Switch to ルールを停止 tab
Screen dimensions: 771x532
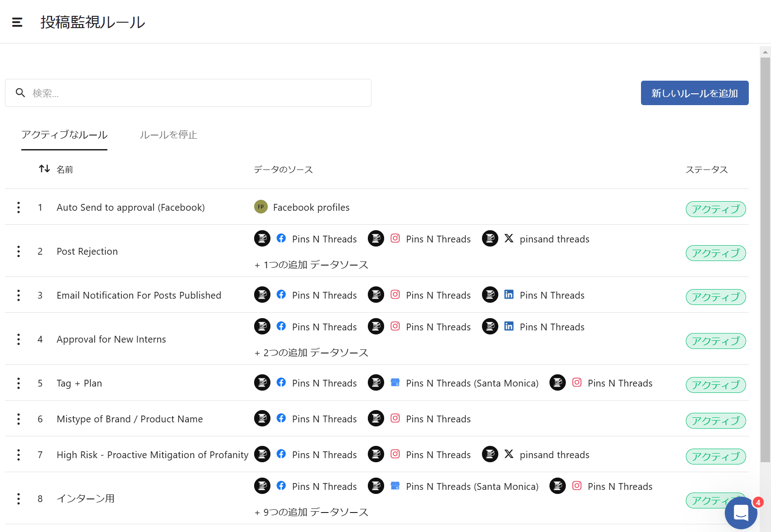click(x=168, y=135)
